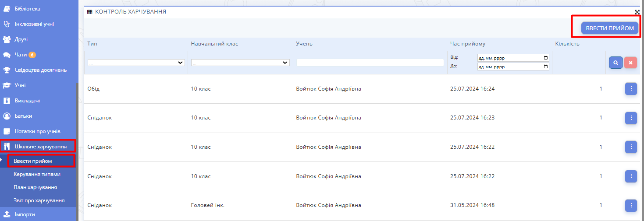
Task: Open Чати with 6 notifications
Action: tap(21, 55)
